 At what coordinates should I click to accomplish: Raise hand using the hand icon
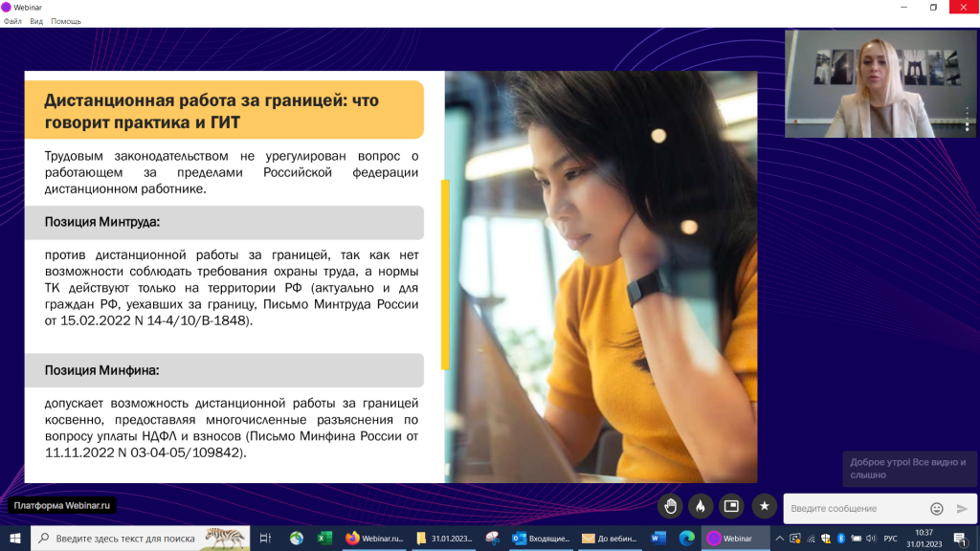[x=671, y=506]
